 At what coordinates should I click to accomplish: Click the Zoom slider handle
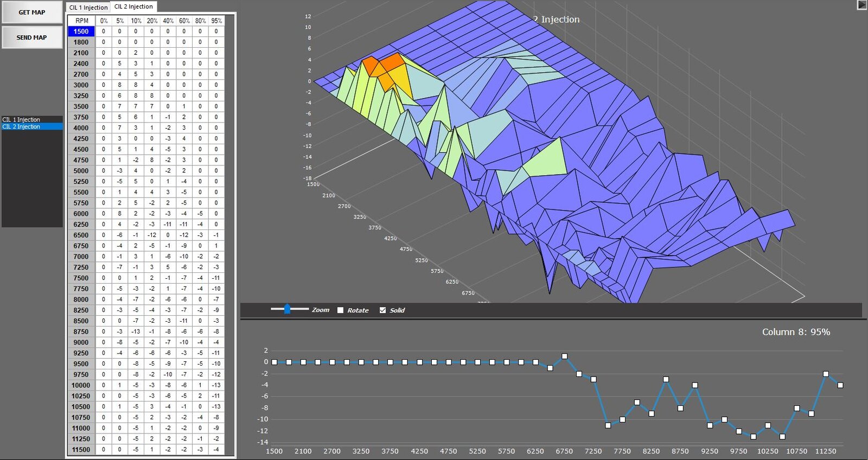coord(287,309)
